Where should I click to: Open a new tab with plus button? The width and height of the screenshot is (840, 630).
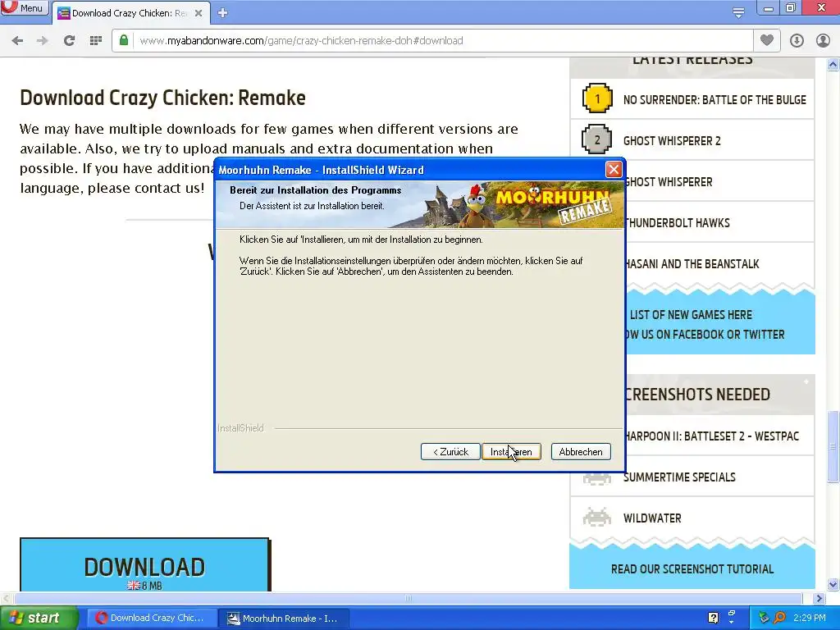click(223, 13)
